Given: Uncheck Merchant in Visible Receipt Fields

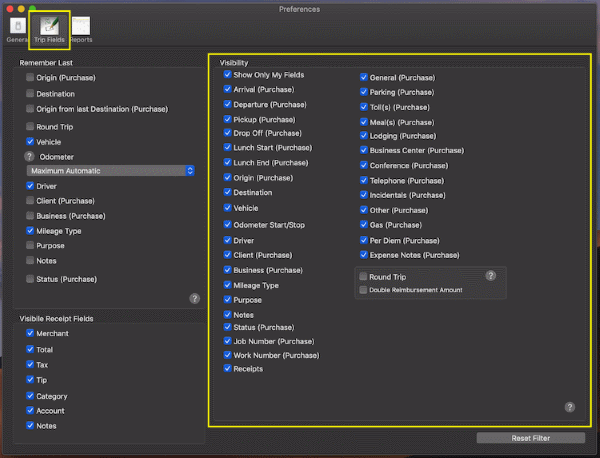Looking at the screenshot, I should point(31,334).
